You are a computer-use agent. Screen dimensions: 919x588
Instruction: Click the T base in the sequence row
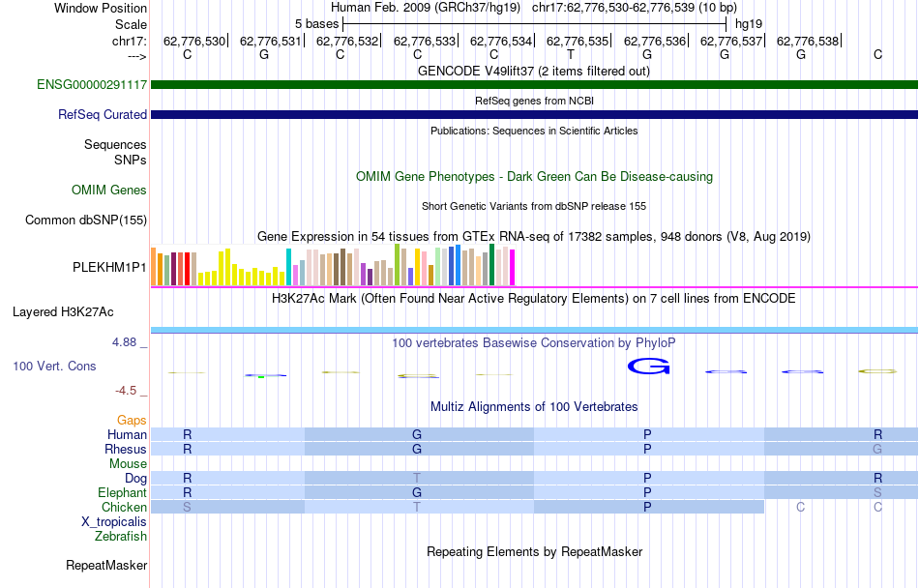click(571, 55)
